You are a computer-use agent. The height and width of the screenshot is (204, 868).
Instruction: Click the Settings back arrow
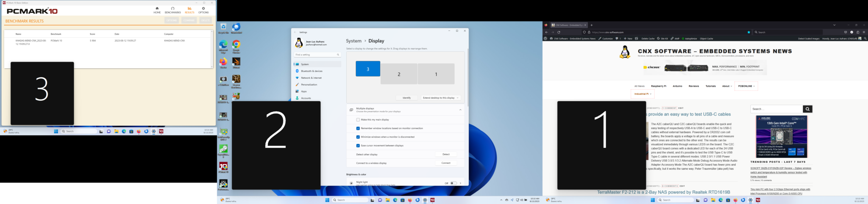coord(295,32)
